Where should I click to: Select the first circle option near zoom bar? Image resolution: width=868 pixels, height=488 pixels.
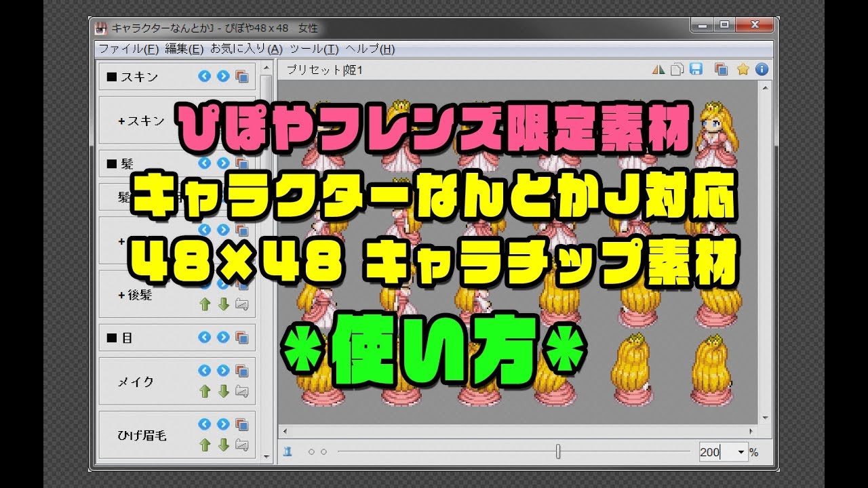point(311,451)
